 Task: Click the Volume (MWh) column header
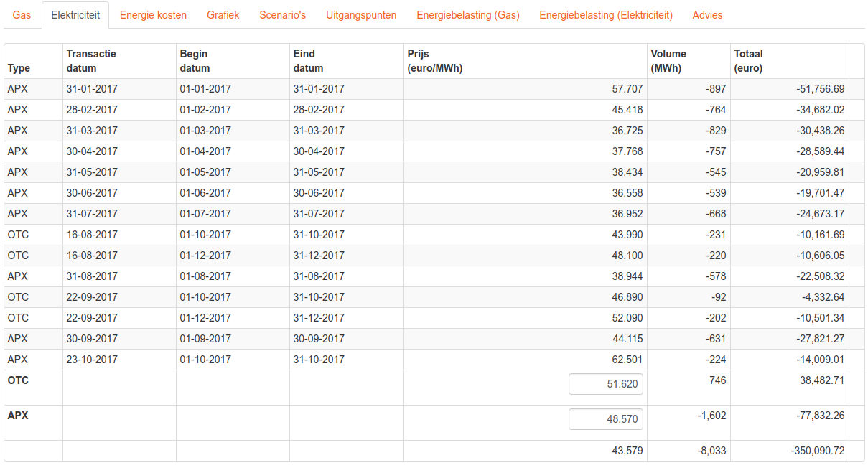pyautogui.click(x=668, y=61)
